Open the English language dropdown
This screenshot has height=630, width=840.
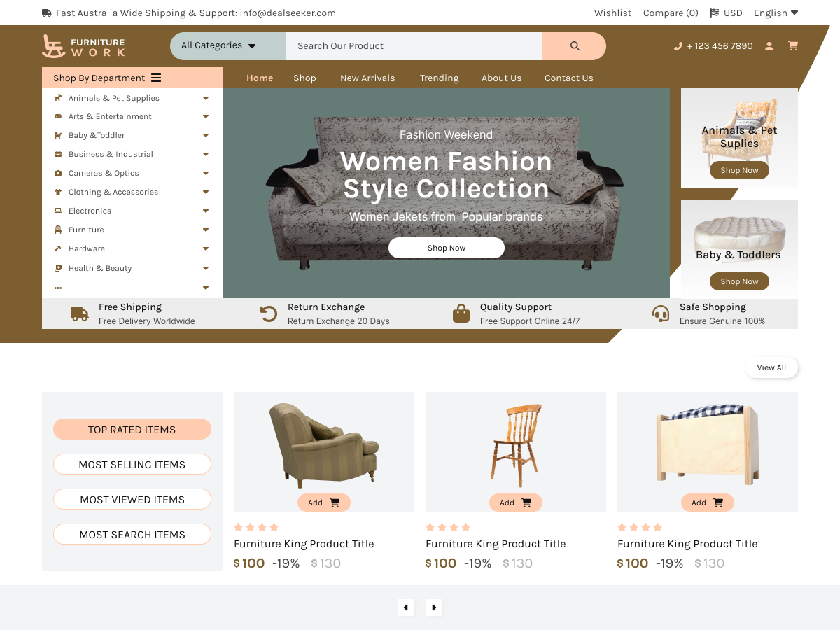tap(776, 13)
